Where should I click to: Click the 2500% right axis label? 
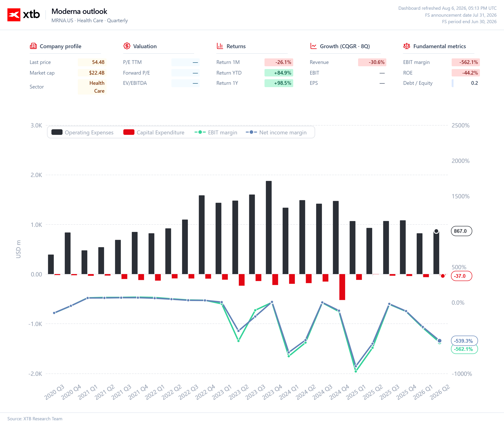click(460, 126)
